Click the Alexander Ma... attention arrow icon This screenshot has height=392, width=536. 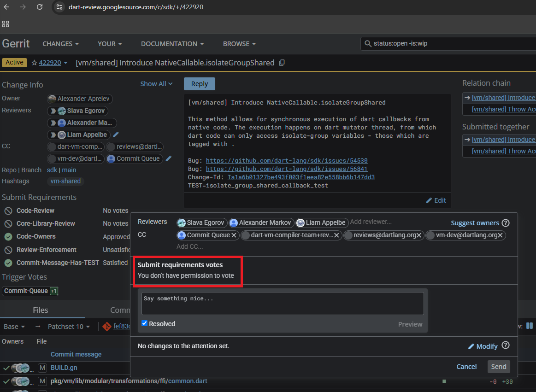[x=53, y=123]
